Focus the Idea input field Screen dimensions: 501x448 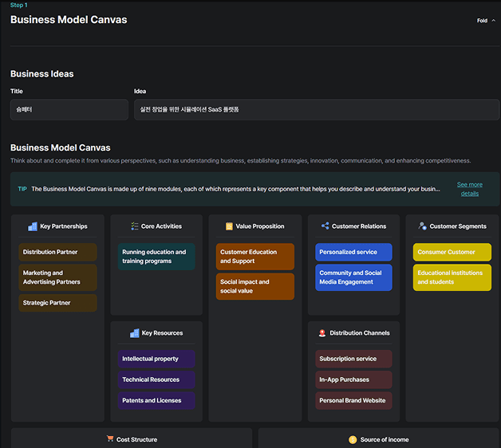click(317, 109)
